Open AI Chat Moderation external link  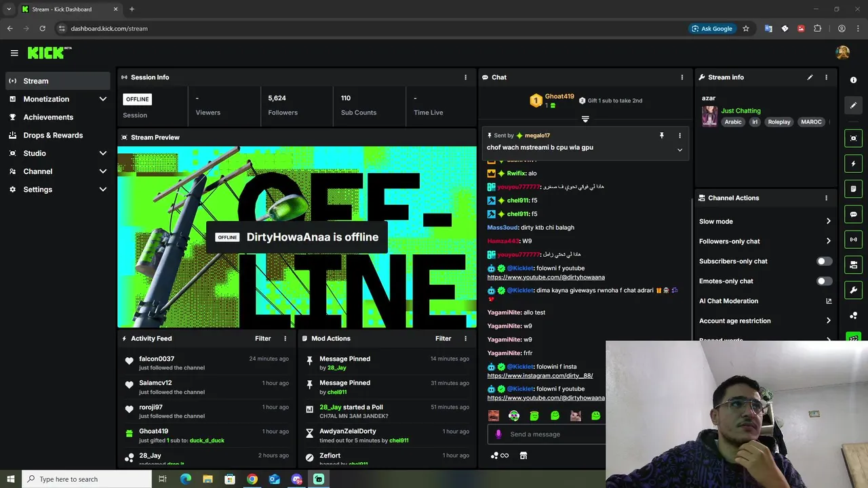pos(829,301)
